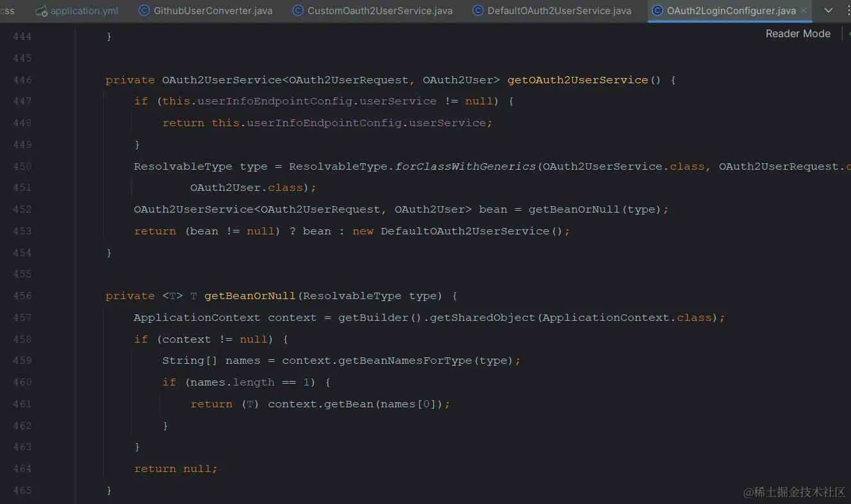This screenshot has width=851, height=504.
Task: Click line number 444 in the gutter
Action: (x=22, y=37)
